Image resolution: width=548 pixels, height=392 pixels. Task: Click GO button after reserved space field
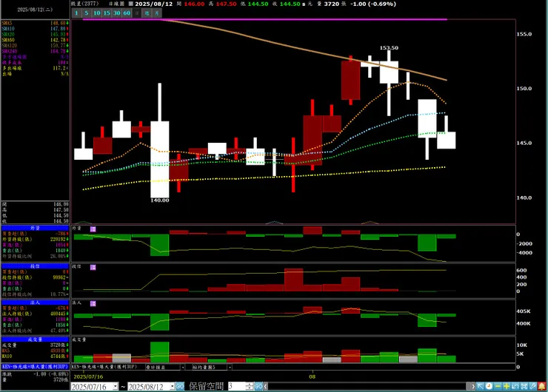tap(258, 386)
